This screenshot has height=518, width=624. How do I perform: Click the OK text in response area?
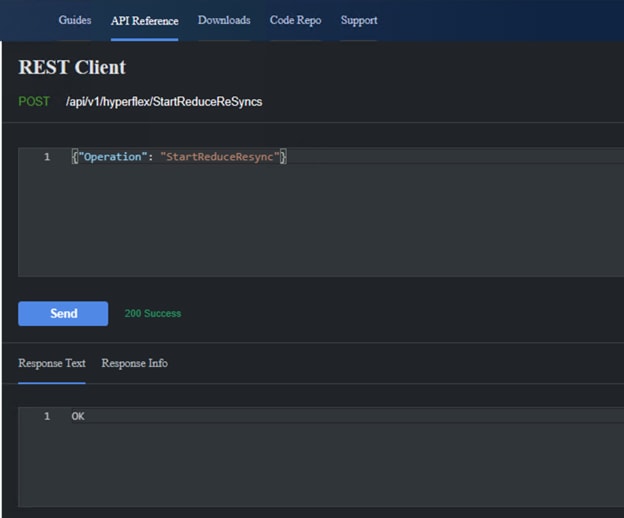click(78, 416)
